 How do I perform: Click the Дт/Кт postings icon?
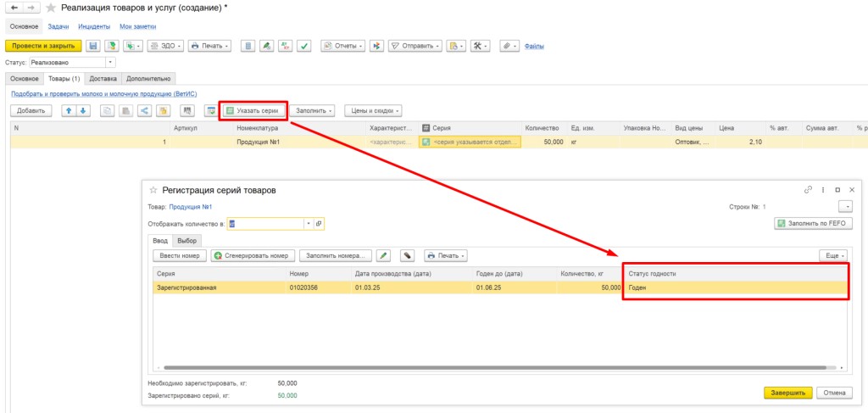click(x=285, y=46)
